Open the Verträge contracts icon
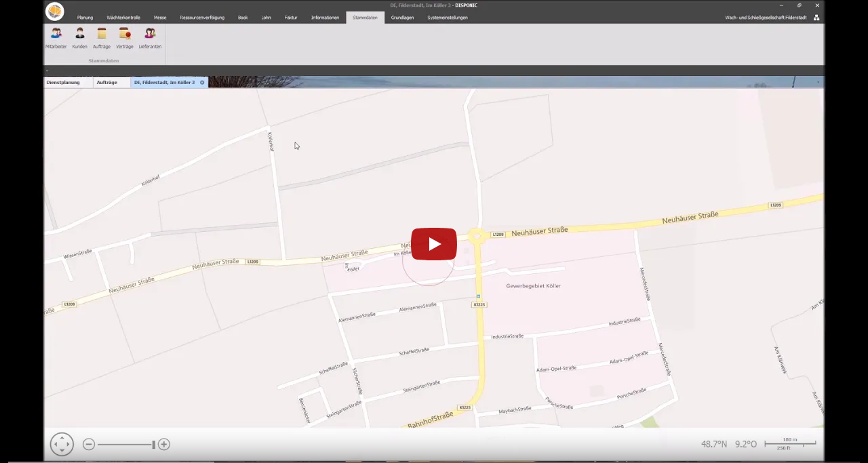Viewport: 868px width, 463px height. click(125, 37)
